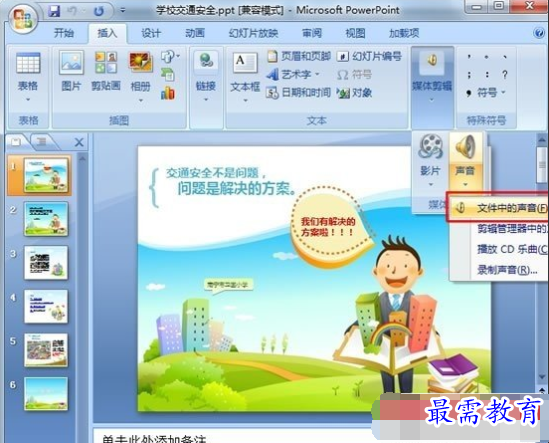Screen dimensions: 549x443
Task: Insert SmartArt graphic icon
Action: click(168, 75)
